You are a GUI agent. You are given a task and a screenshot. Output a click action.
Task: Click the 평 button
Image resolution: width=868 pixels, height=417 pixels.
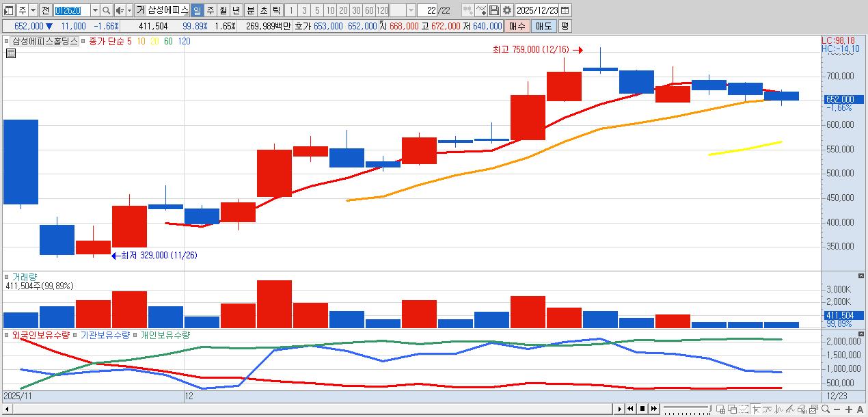(565, 26)
